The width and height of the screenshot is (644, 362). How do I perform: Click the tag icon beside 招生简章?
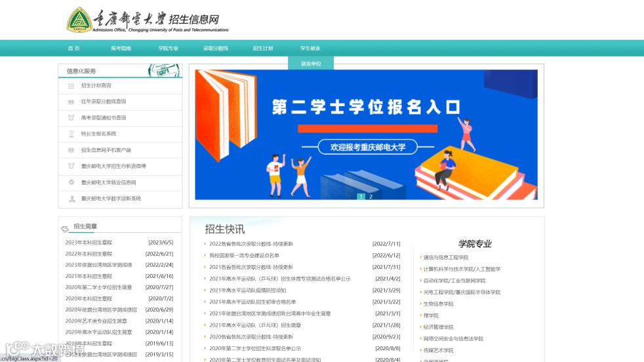(x=65, y=228)
